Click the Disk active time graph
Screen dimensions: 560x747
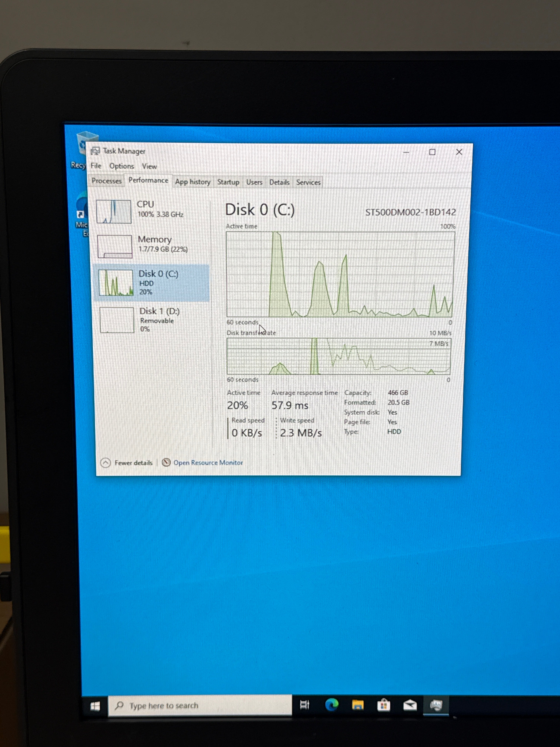(340, 274)
